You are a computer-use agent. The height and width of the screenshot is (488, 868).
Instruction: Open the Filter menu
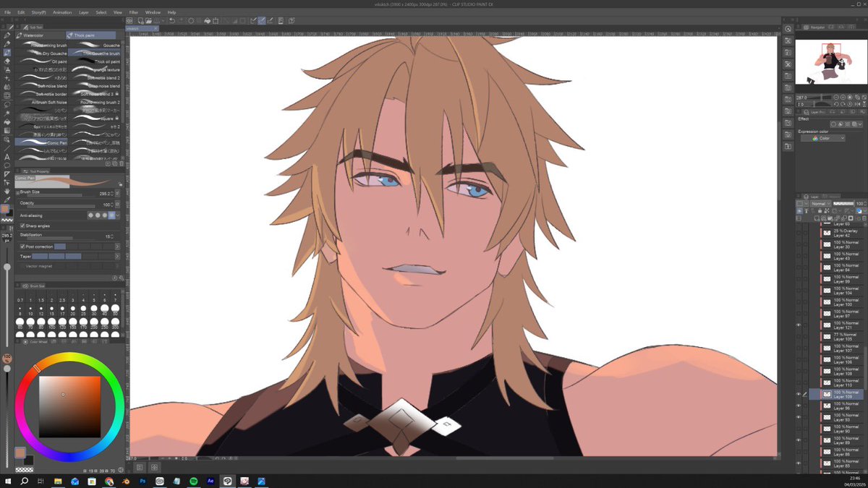click(x=134, y=12)
